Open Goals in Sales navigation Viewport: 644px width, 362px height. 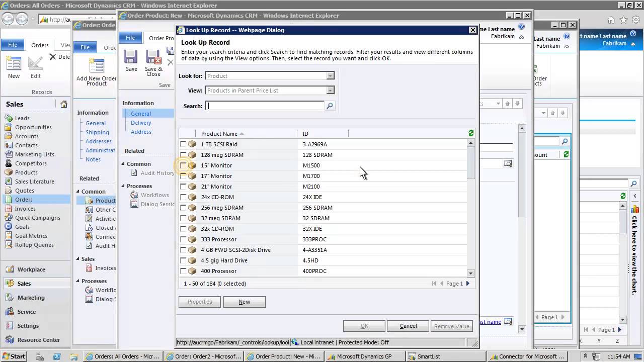22,227
